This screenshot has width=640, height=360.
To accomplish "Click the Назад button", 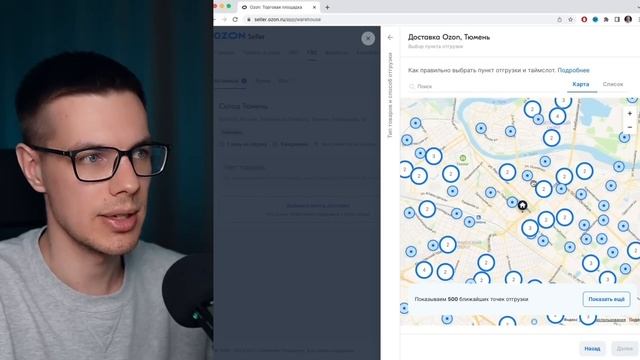I will 592,349.
